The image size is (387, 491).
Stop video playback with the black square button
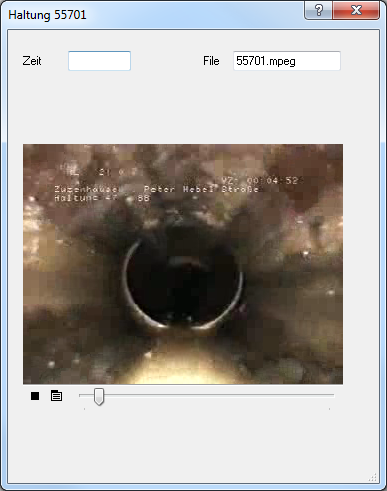tap(35, 396)
